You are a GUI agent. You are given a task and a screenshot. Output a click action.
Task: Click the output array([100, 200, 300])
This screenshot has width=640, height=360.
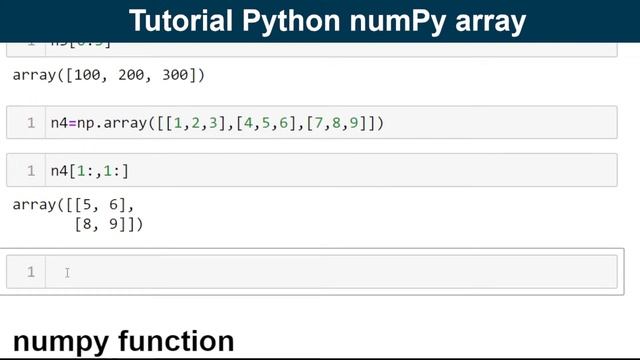(109, 75)
